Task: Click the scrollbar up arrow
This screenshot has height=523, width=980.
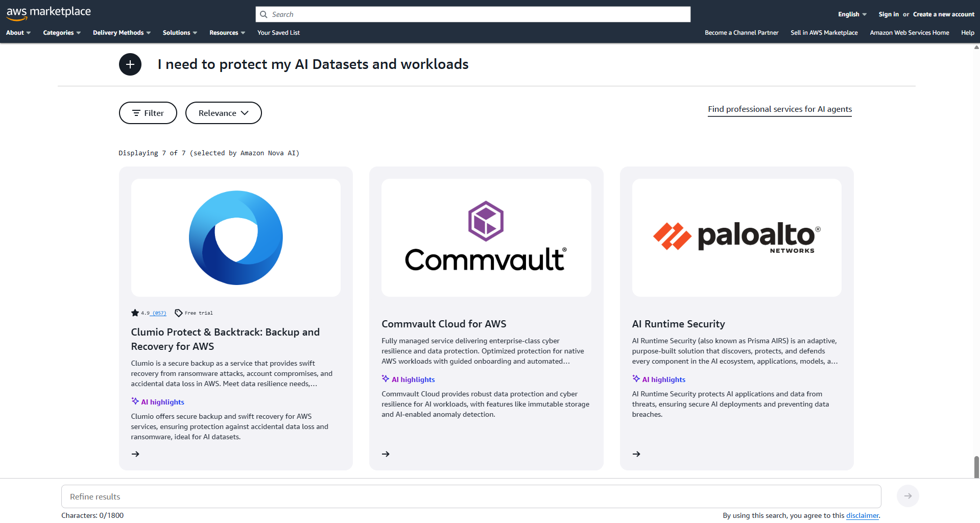Action: click(976, 47)
